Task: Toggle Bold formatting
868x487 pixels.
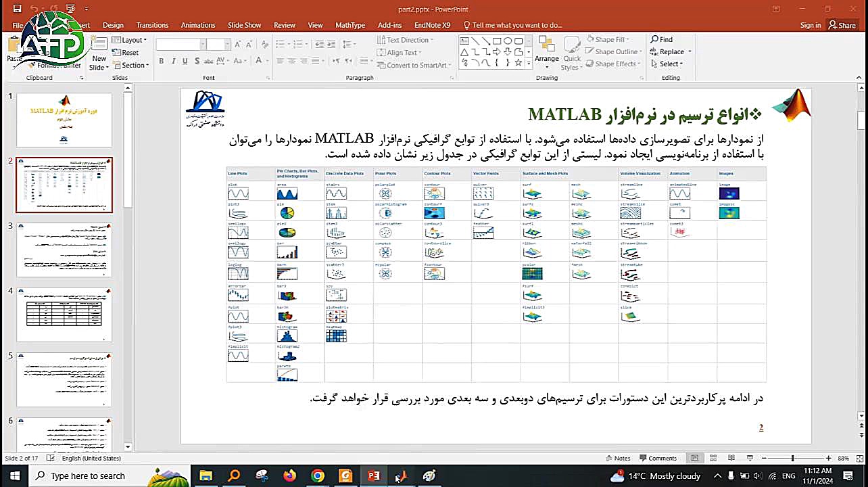Action: coord(161,61)
